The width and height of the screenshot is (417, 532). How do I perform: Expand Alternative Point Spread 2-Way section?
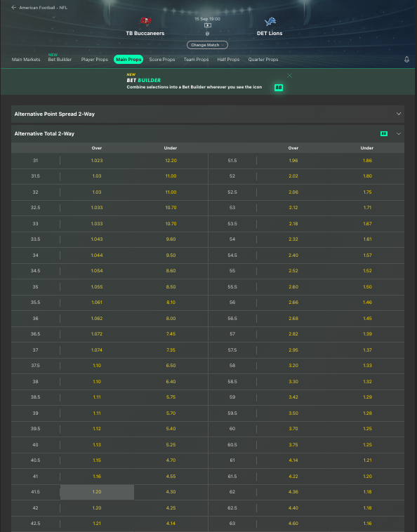(x=208, y=114)
